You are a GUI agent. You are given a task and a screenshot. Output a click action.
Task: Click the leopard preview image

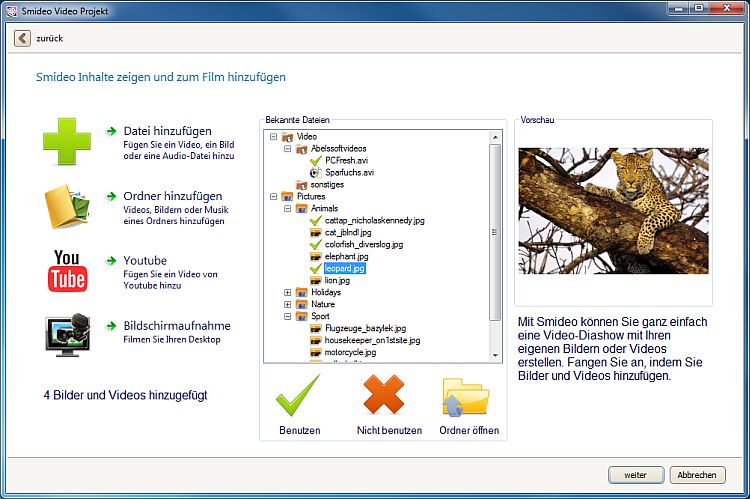613,211
